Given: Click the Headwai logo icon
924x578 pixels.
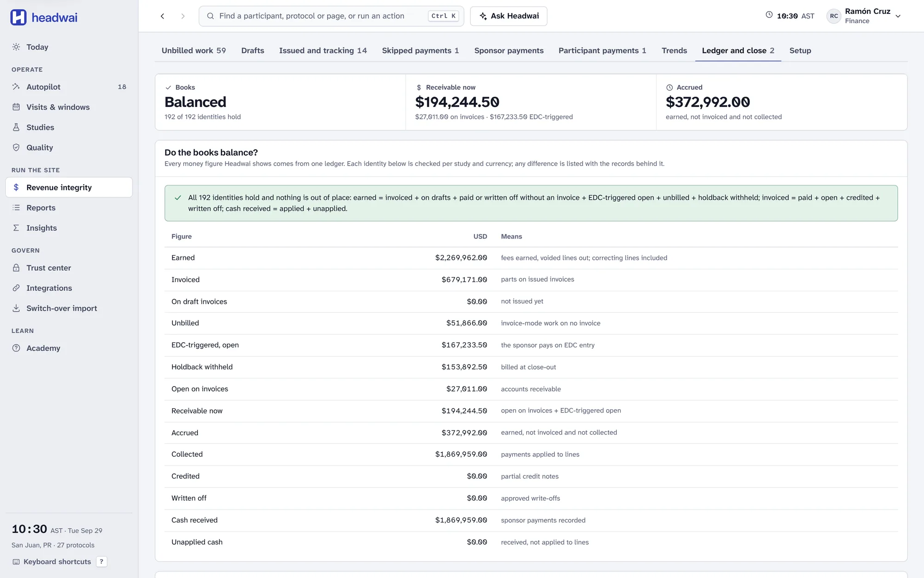Looking at the screenshot, I should pos(18,18).
